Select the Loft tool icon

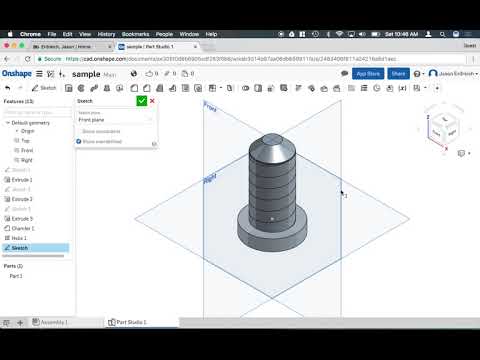[107, 88]
